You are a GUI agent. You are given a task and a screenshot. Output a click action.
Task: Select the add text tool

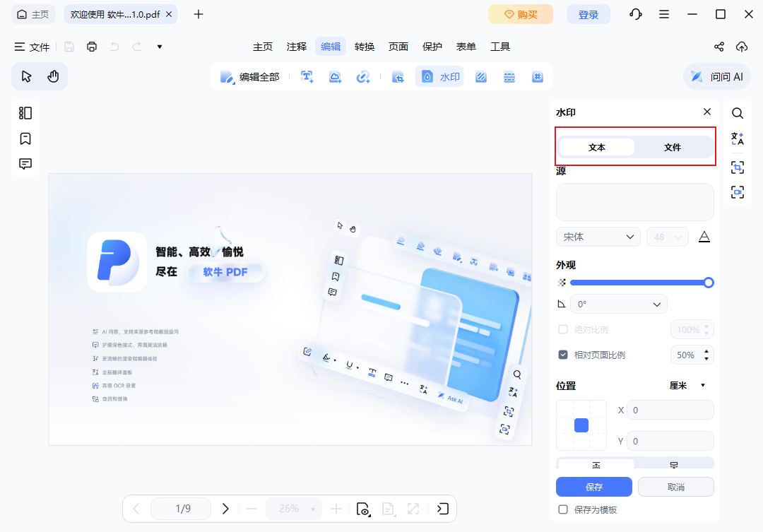(x=307, y=76)
